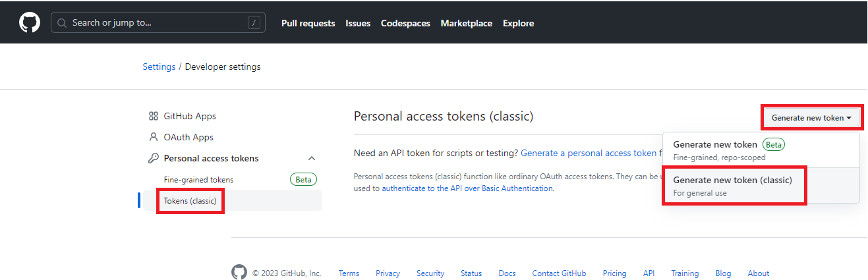
Task: Open Fine-grained tokens sidebar entry
Action: 198,179
